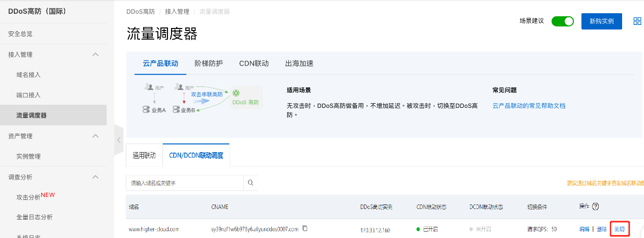Collapse the 调查分析 menu section
The width and height of the screenshot is (644, 238).
click(x=95, y=177)
